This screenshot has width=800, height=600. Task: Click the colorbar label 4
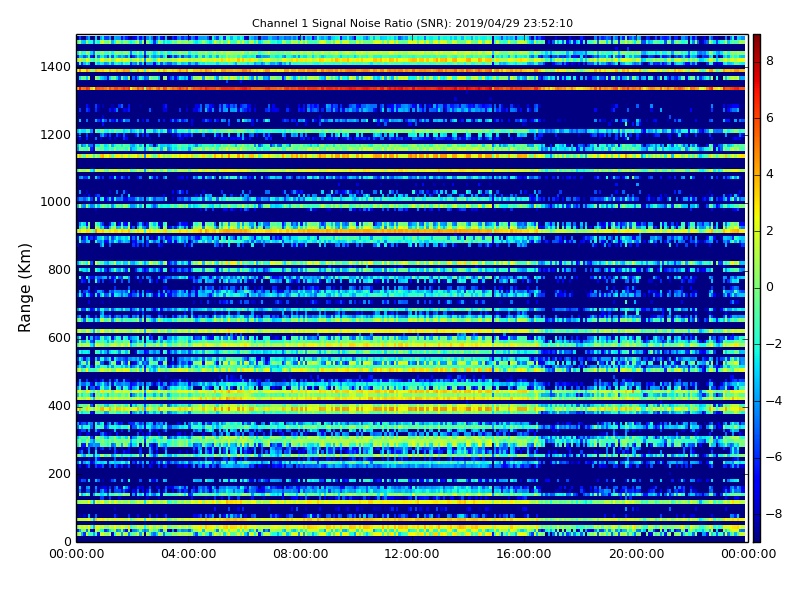(x=770, y=174)
